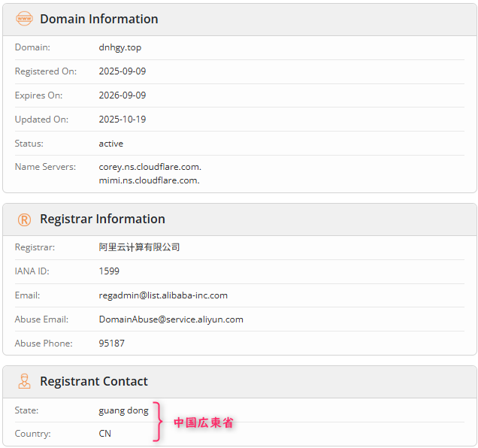Click the abuse phone number 95187

112,344
